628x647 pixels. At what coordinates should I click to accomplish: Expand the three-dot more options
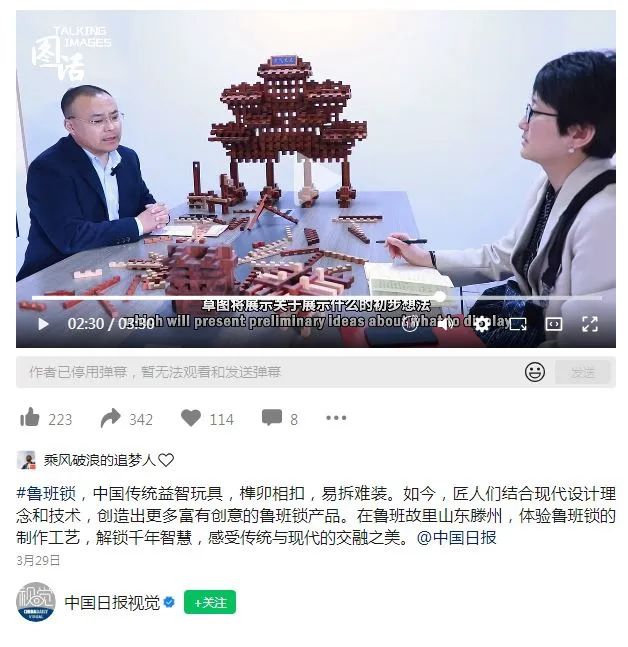click(x=336, y=418)
